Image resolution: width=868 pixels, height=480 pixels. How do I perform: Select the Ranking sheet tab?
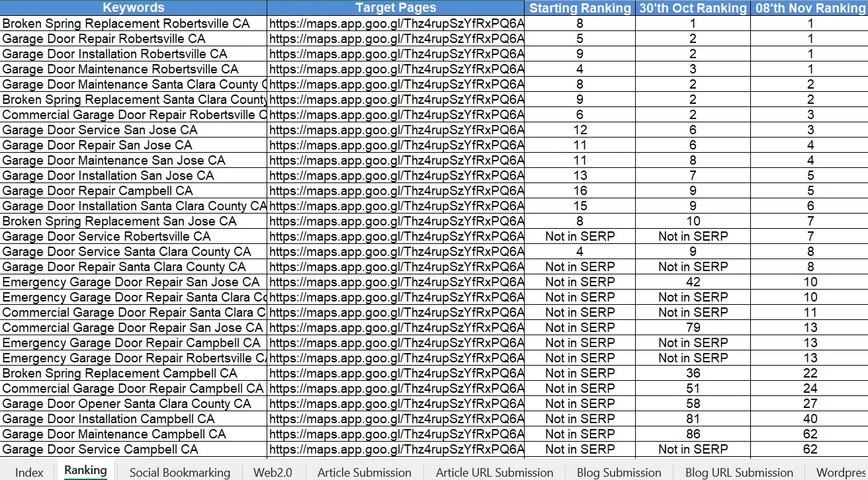click(85, 471)
